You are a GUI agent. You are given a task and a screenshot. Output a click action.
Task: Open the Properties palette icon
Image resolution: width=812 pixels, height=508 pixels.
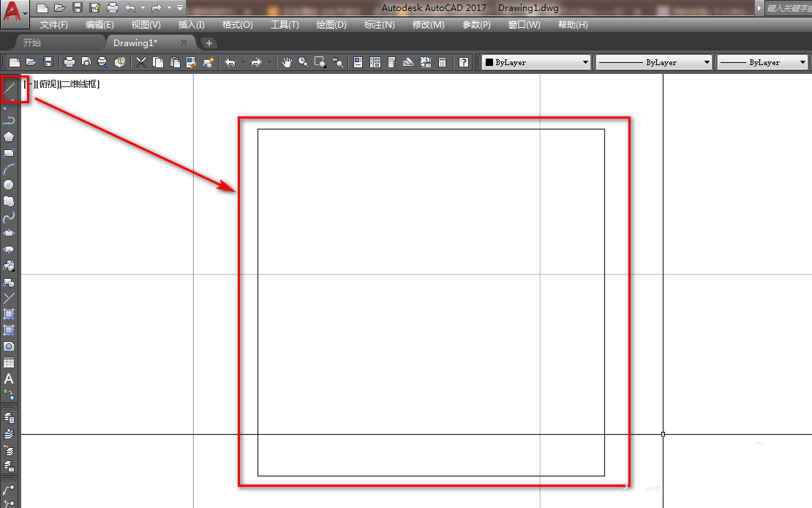click(358, 62)
